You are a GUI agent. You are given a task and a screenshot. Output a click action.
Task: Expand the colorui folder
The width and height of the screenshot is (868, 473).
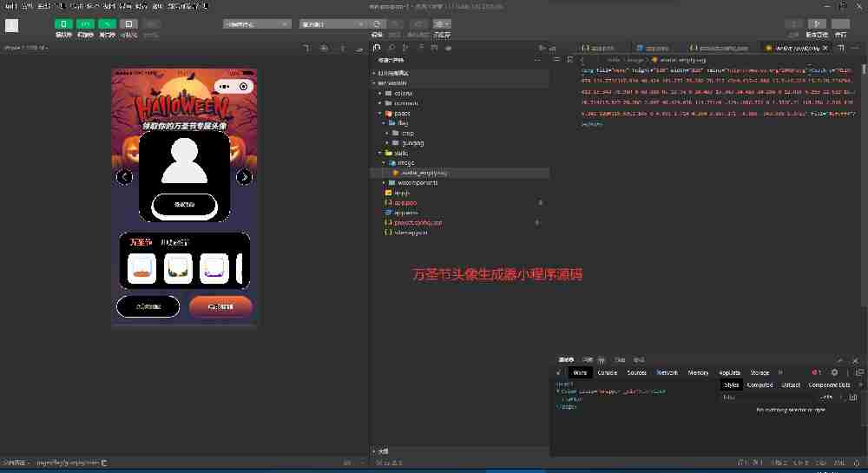pyautogui.click(x=403, y=93)
